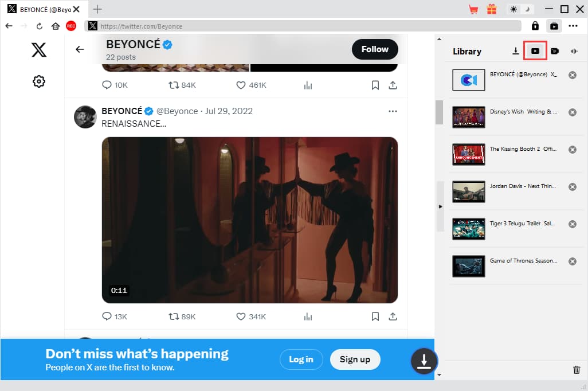Open the Library recorded video tab icon
The width and height of the screenshot is (588, 391).
[x=555, y=51]
